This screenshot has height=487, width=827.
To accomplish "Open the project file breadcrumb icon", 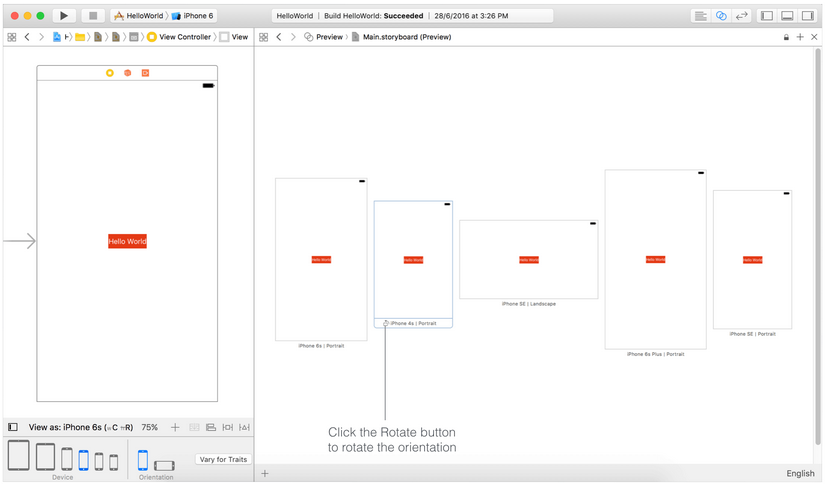I will (57, 37).
